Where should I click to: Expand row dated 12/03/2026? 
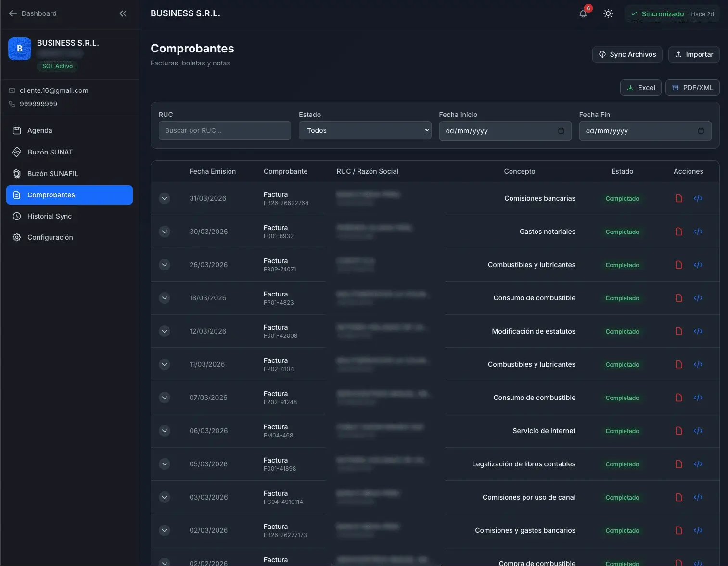[165, 331]
